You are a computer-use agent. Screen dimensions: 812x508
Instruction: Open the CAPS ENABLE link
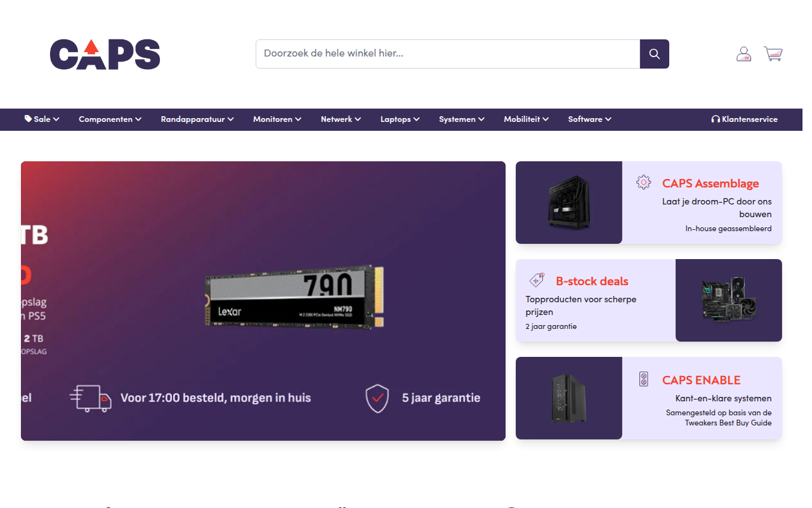pos(702,380)
